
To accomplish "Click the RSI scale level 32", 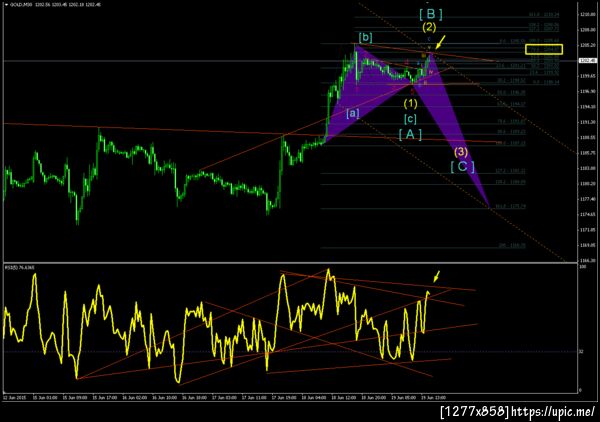I will click(x=582, y=352).
